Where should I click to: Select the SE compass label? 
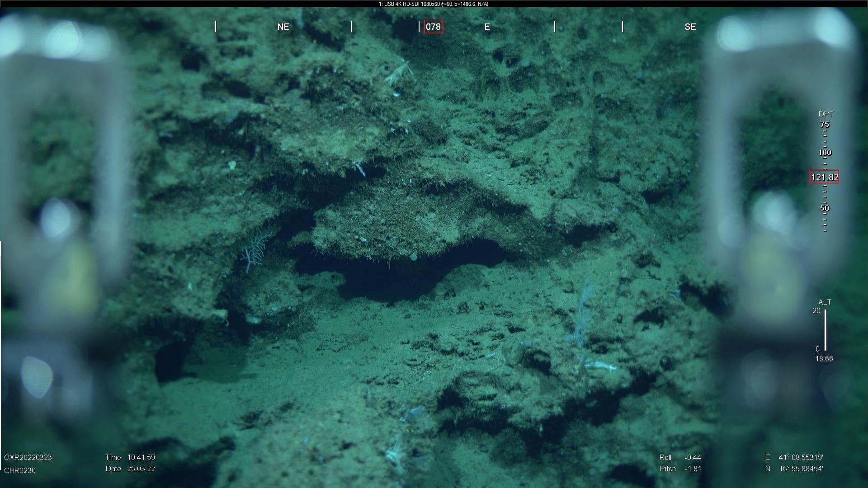(690, 27)
